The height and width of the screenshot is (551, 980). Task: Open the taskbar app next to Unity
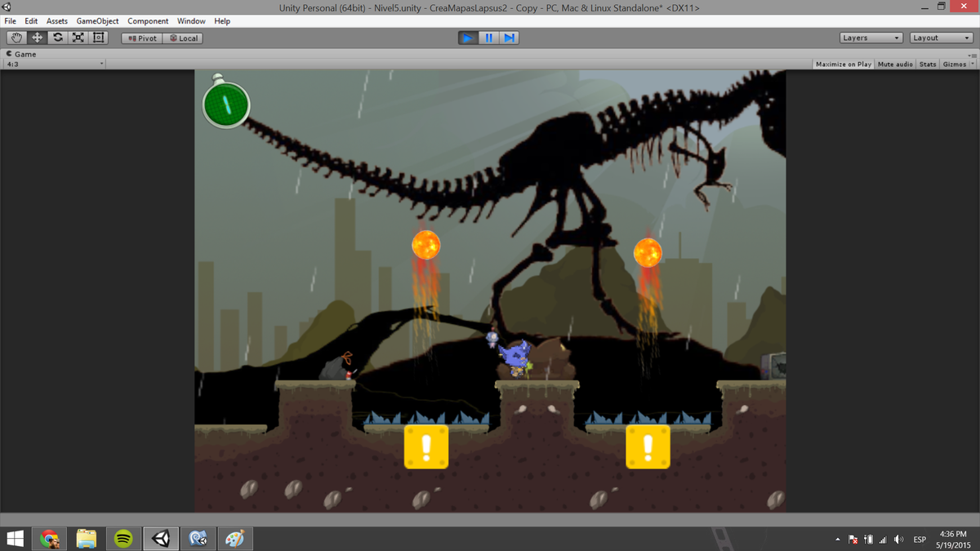(x=198, y=539)
